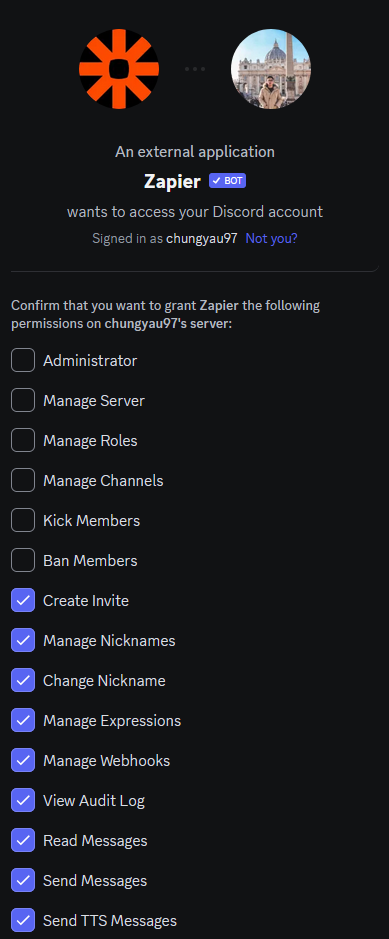389x939 pixels.
Task: Tick the Manage Roles checkbox
Action: click(23, 441)
